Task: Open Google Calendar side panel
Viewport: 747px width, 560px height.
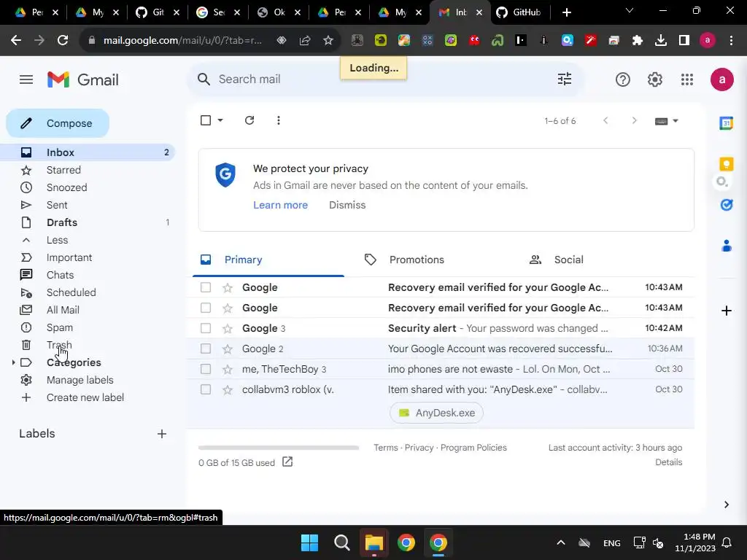Action: (726, 123)
